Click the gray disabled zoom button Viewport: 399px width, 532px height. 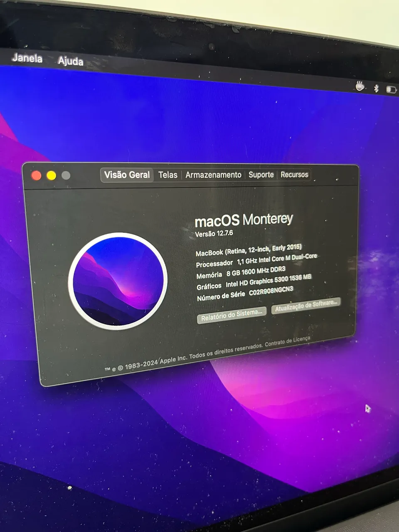[66, 175]
